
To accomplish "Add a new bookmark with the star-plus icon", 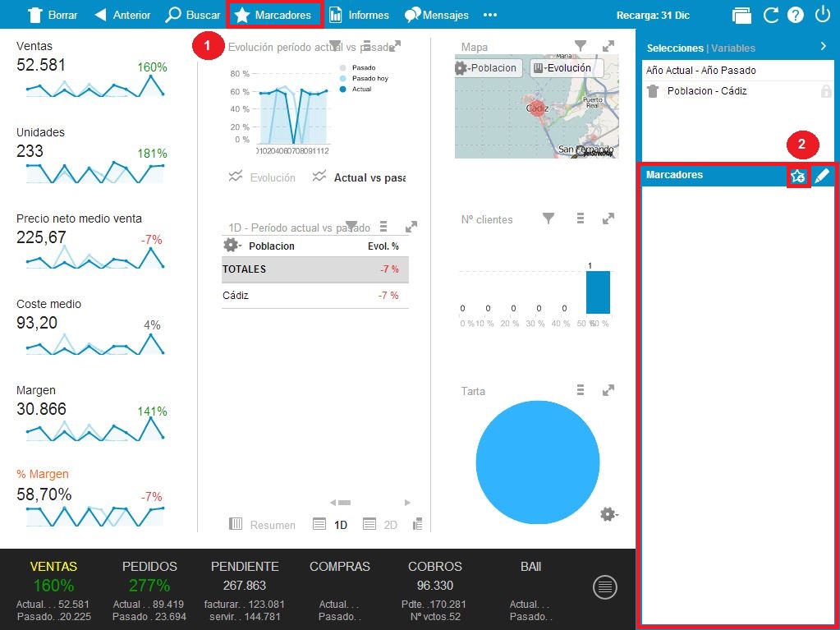I will pos(797,176).
